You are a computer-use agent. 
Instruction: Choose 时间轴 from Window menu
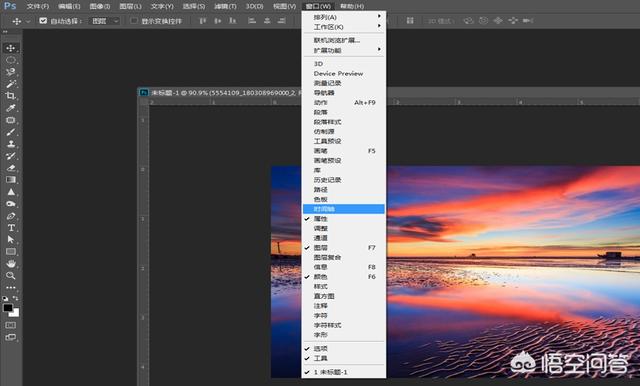tap(344, 209)
